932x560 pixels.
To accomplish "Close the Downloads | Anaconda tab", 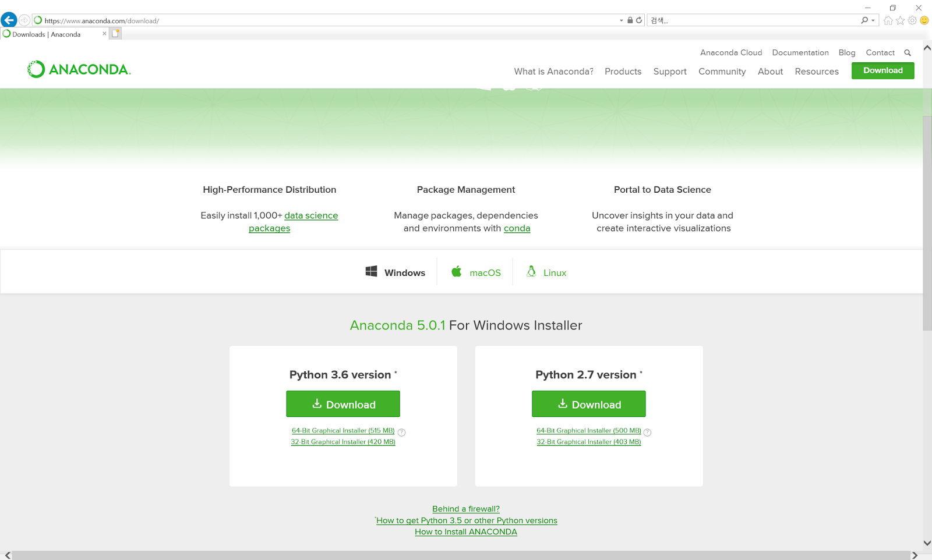I will click(x=104, y=34).
